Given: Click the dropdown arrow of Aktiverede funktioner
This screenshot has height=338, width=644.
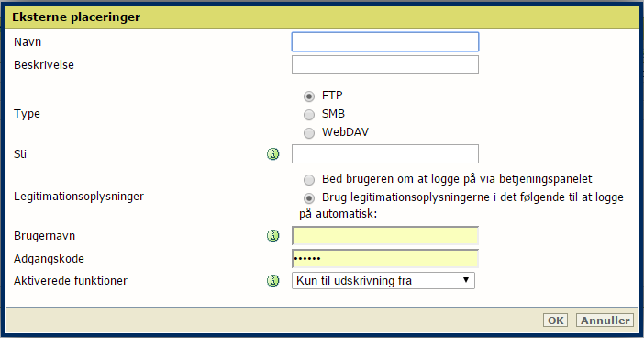Looking at the screenshot, I should click(466, 280).
